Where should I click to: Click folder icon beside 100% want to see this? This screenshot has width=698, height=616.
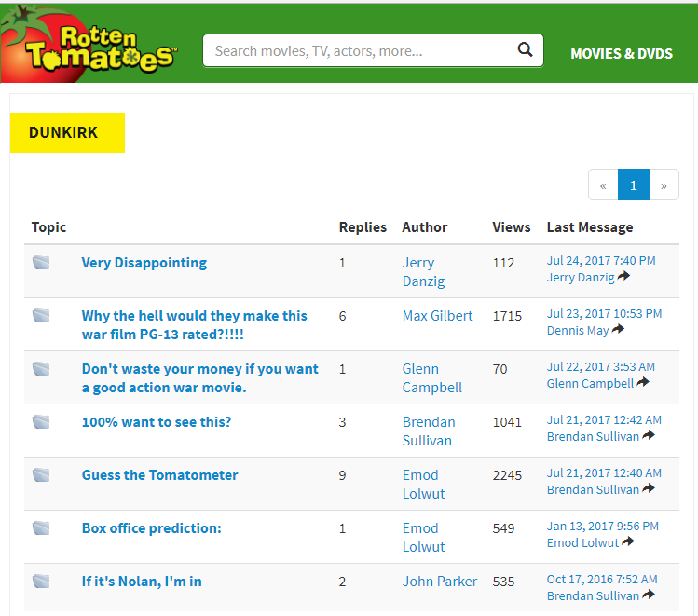(41, 421)
